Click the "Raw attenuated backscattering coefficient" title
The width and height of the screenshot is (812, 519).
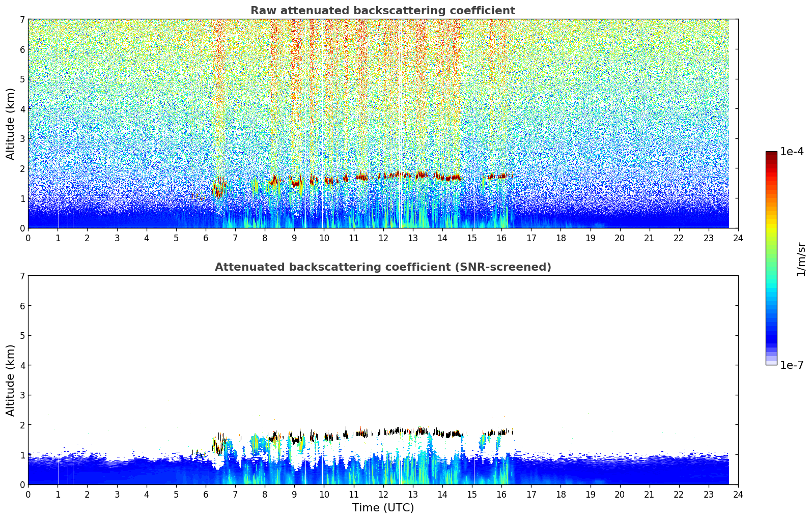[x=383, y=11]
